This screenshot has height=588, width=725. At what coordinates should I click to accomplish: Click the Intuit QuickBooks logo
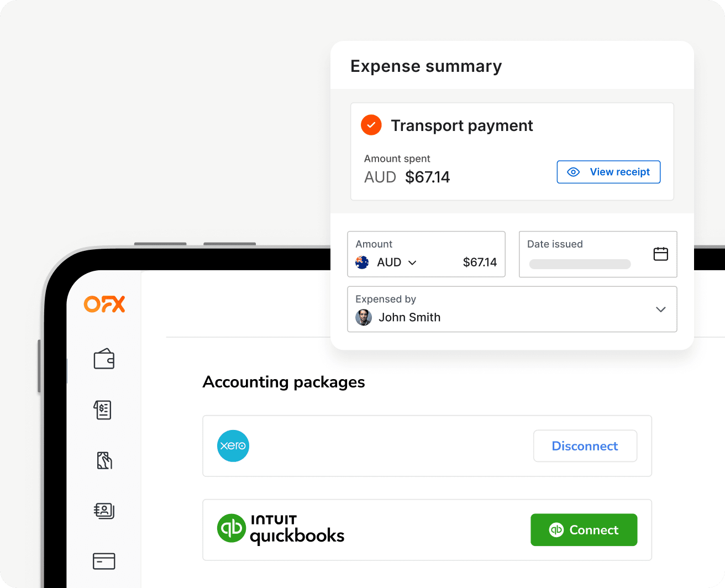pyautogui.click(x=281, y=529)
